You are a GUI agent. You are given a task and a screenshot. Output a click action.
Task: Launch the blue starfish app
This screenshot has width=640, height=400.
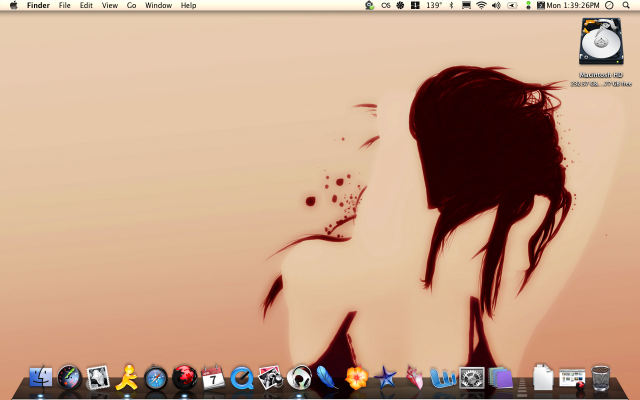tap(385, 377)
